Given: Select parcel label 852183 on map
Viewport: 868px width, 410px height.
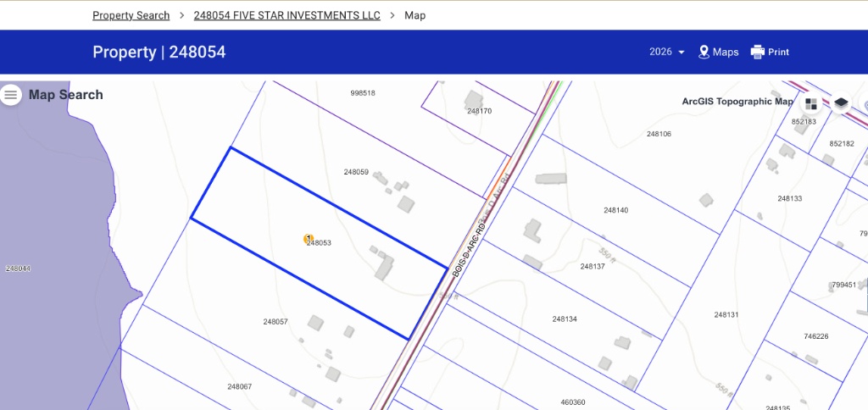Looking at the screenshot, I should (804, 122).
